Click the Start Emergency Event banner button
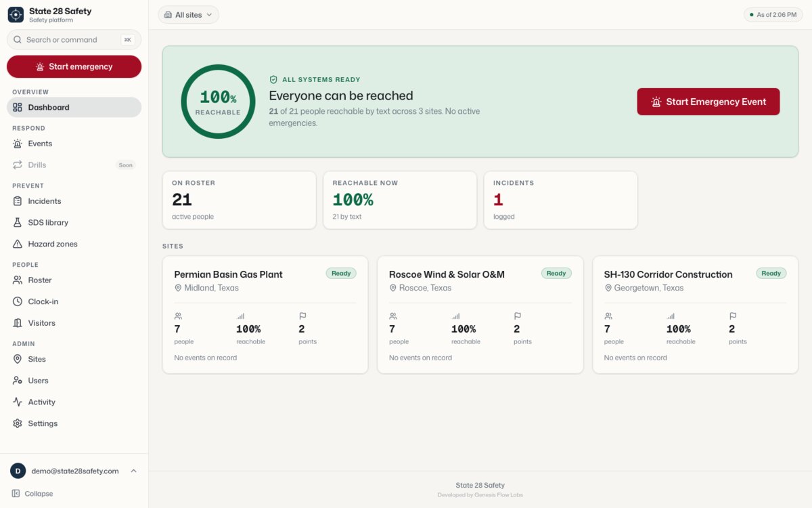The width and height of the screenshot is (812, 508). coord(708,102)
